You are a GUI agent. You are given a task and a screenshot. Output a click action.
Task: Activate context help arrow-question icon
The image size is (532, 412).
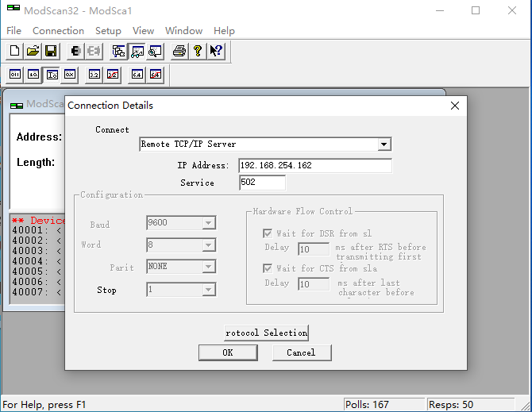(216, 52)
